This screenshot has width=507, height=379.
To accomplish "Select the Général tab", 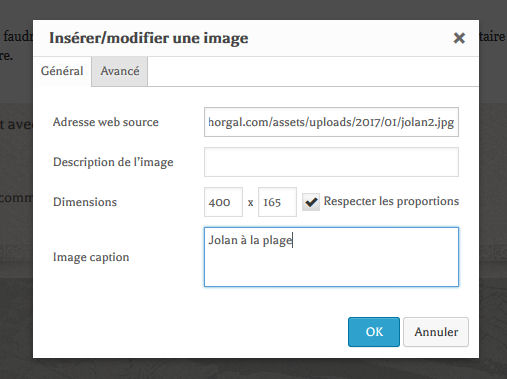I will tap(62, 71).
